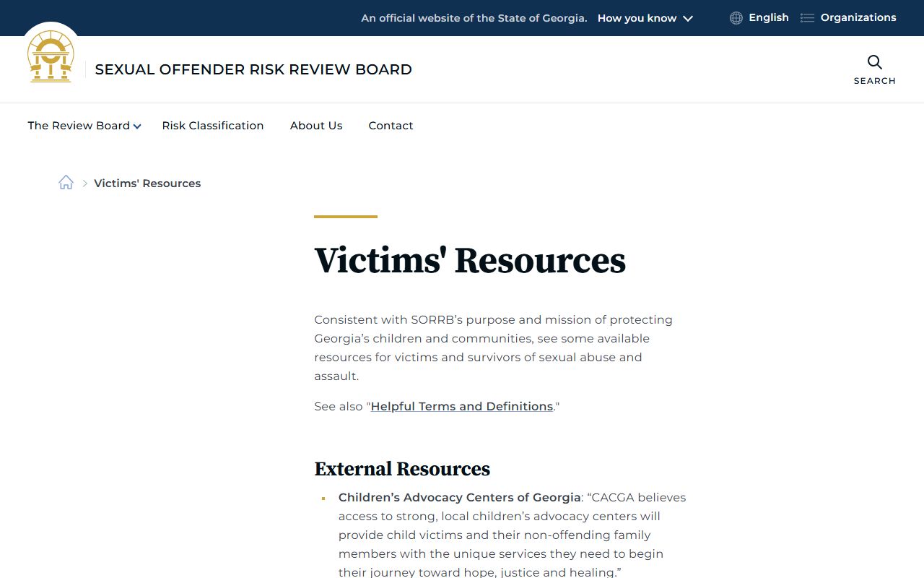Click "How you know" text
924x578 pixels.
pyautogui.click(x=637, y=18)
